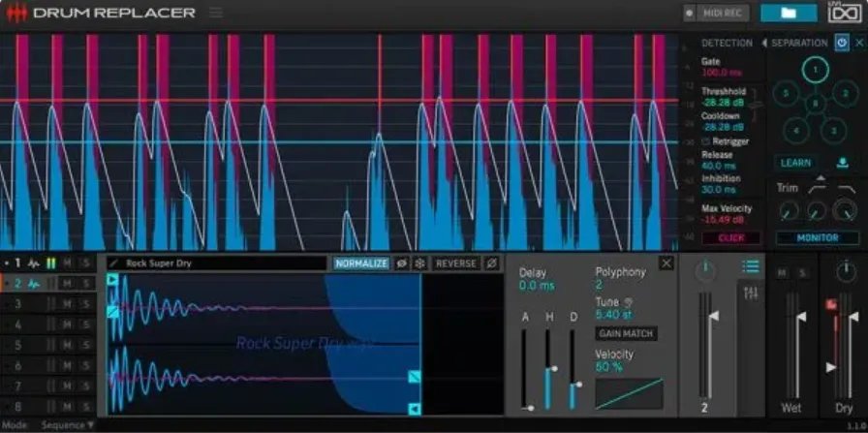Select the low-cut Trim shape icon
This screenshot has height=433, width=868.
pyautogui.click(x=817, y=189)
